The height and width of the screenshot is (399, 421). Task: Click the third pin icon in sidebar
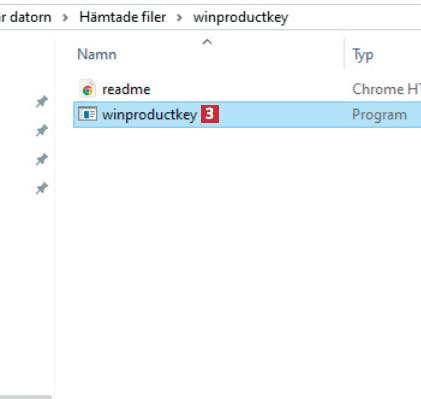pyautogui.click(x=42, y=159)
